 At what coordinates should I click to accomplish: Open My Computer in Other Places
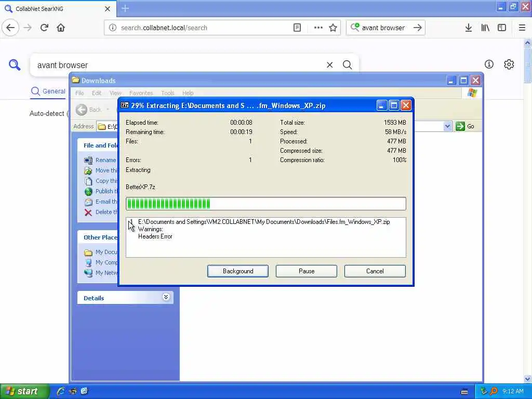(x=101, y=262)
